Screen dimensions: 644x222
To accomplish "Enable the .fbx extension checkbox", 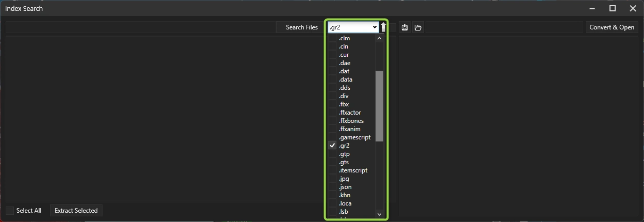I will pyautogui.click(x=332, y=104).
